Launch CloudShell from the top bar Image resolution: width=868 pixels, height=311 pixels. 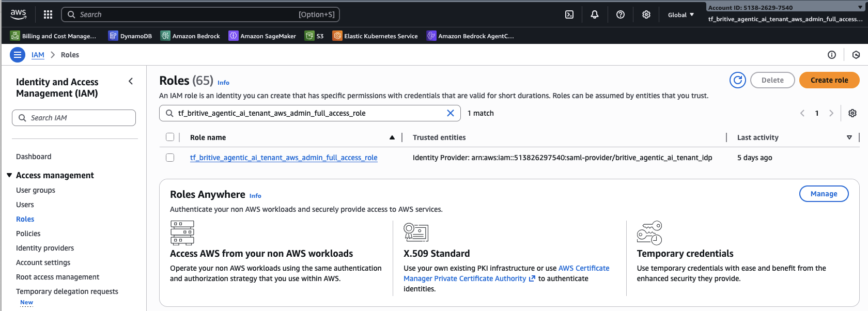click(x=569, y=14)
